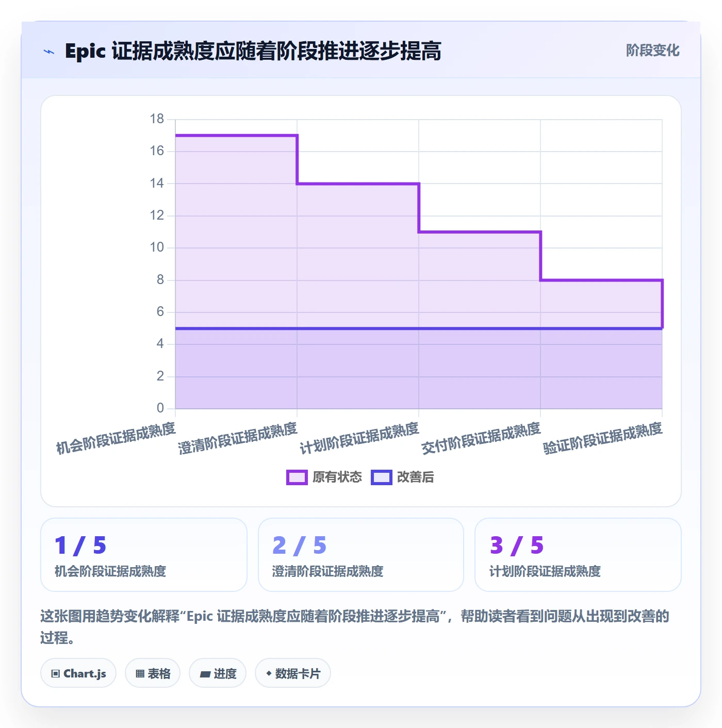This screenshot has height=728, width=722.
Task: Select the 数据卡片 tag chip
Action: pyautogui.click(x=293, y=673)
